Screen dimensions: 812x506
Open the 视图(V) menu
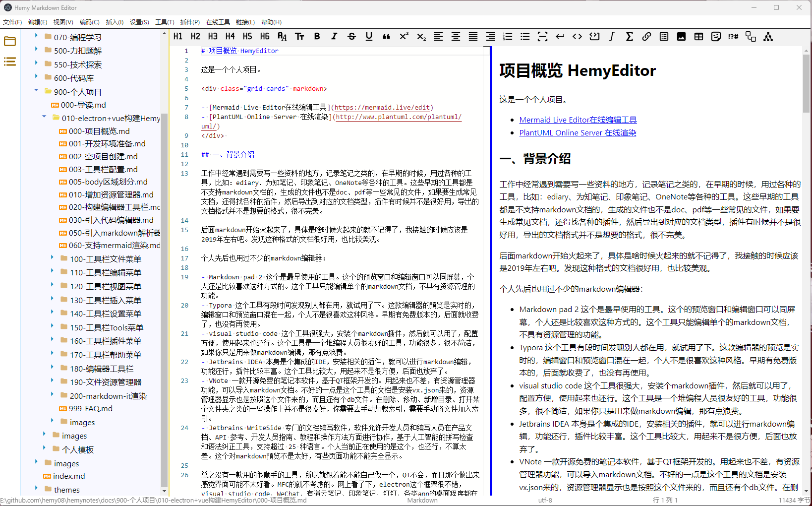pos(63,22)
